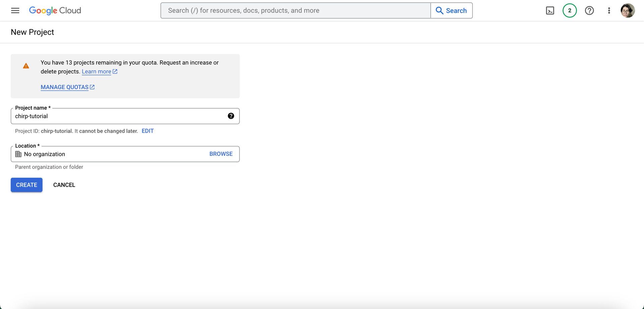644x309 pixels.
Task: Open notifications badge showing 2
Action: pos(570,11)
